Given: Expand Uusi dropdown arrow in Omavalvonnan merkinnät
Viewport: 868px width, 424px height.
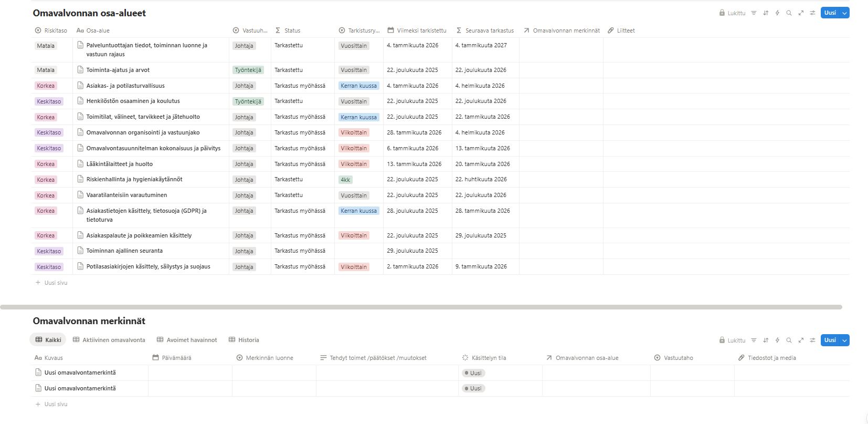Looking at the screenshot, I should tap(844, 340).
